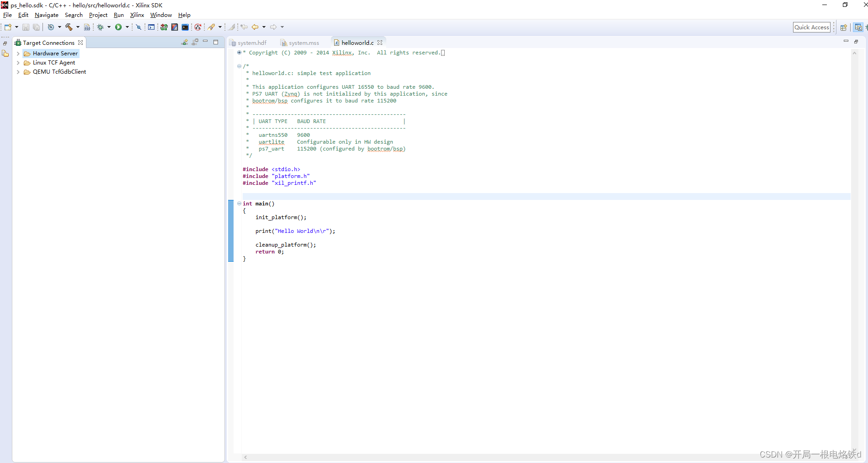Image resolution: width=868 pixels, height=463 pixels.
Task: Click the remove target connection icon
Action: (x=195, y=42)
